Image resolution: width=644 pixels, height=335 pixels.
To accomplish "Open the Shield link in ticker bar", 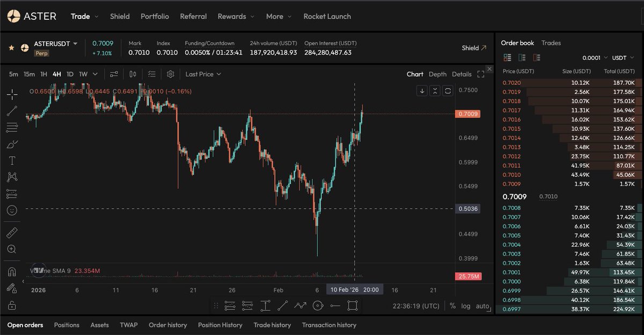I will tap(474, 48).
